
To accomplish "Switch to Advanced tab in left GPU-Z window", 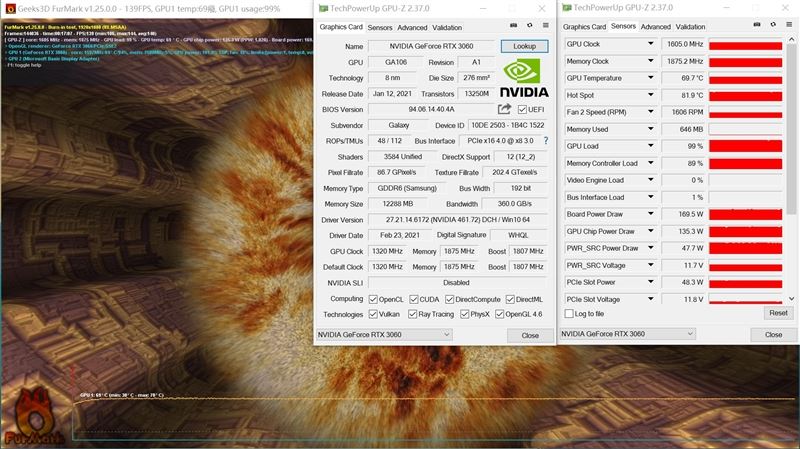I will point(412,28).
